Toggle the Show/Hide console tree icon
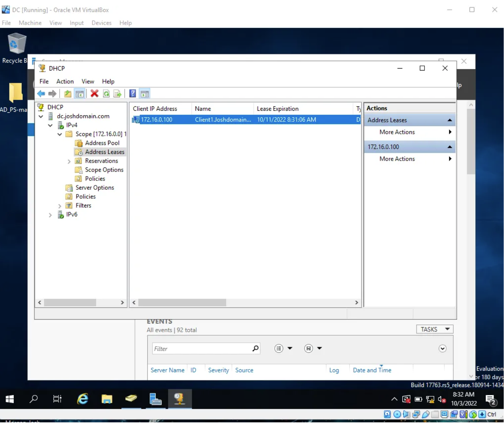504x424 pixels. [79, 94]
